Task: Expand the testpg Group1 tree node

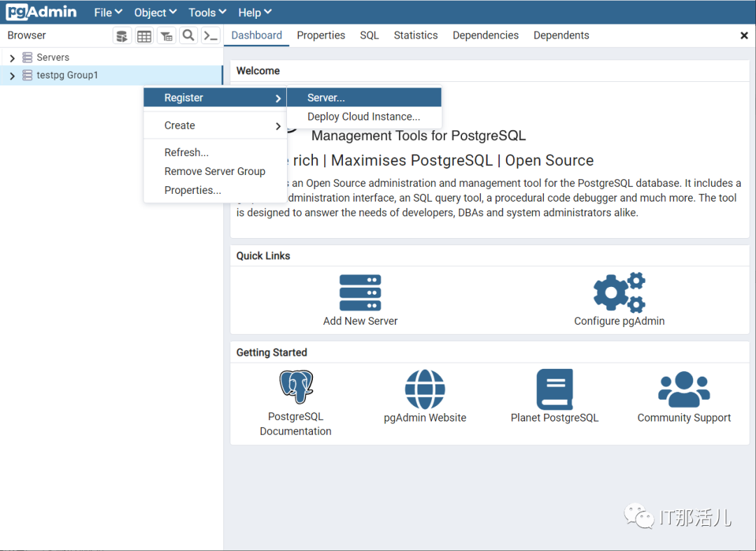Action: [12, 76]
